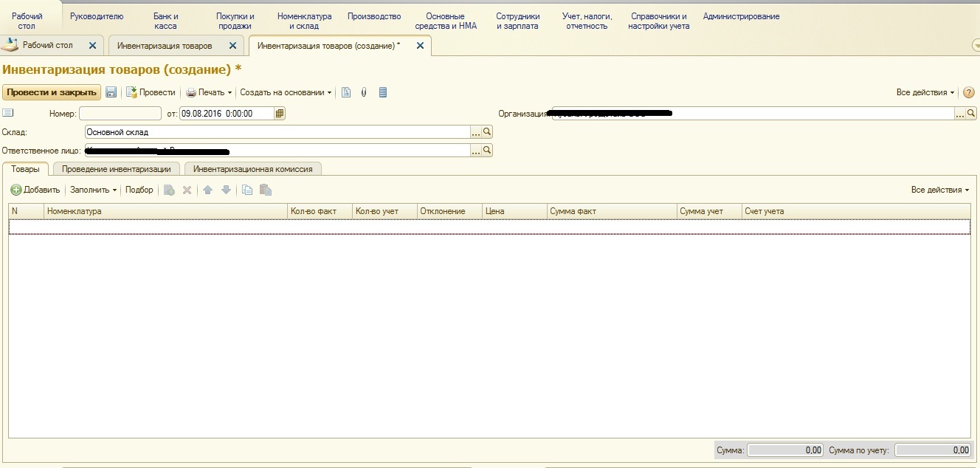
Task: Click Добавить to add a row
Action: point(35,190)
